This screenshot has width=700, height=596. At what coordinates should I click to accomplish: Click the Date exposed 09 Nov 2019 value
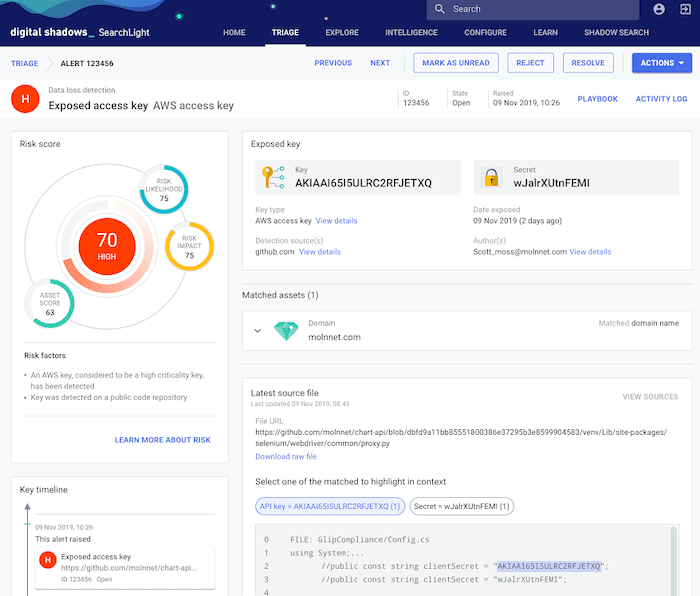[517, 221]
